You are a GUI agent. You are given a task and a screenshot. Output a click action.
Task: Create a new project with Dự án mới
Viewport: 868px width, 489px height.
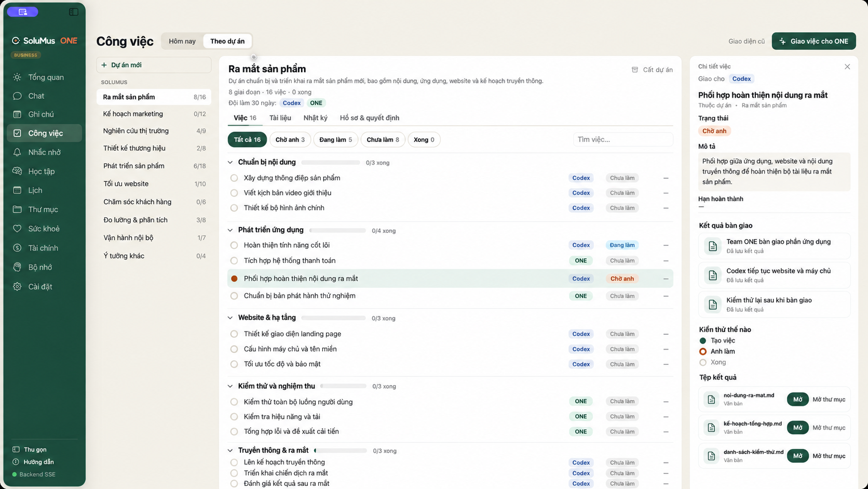(x=154, y=65)
